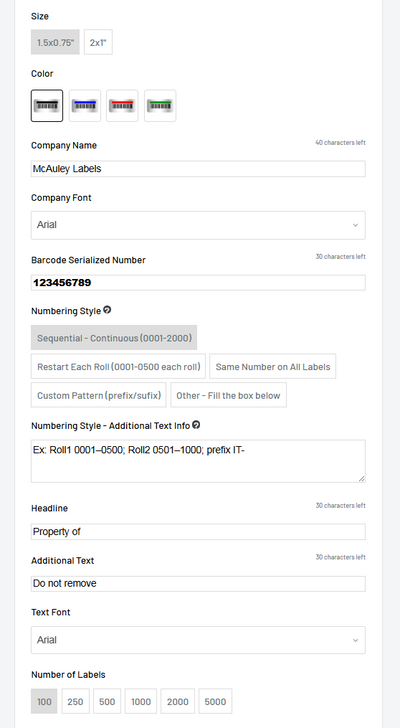Select the 2x1" size option
The width and height of the screenshot is (400, 728).
coord(98,42)
